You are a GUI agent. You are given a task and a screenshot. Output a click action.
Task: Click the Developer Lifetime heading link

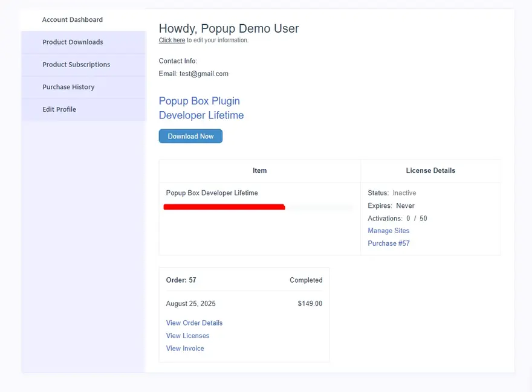coord(201,115)
